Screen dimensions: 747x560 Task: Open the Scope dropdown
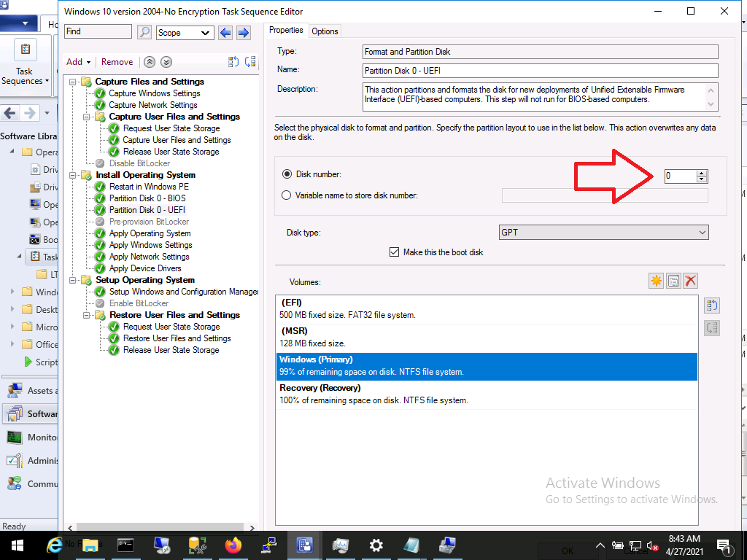click(185, 33)
